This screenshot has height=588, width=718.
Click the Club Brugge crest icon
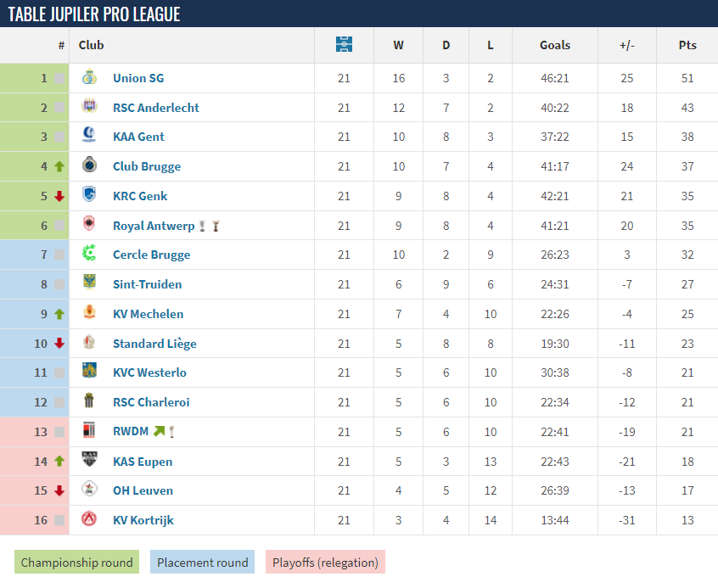(89, 166)
